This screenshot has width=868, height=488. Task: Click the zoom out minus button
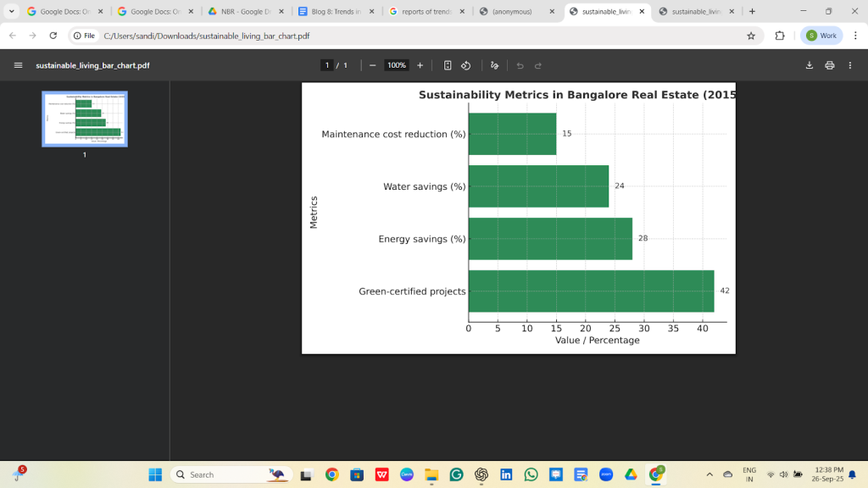pos(372,65)
